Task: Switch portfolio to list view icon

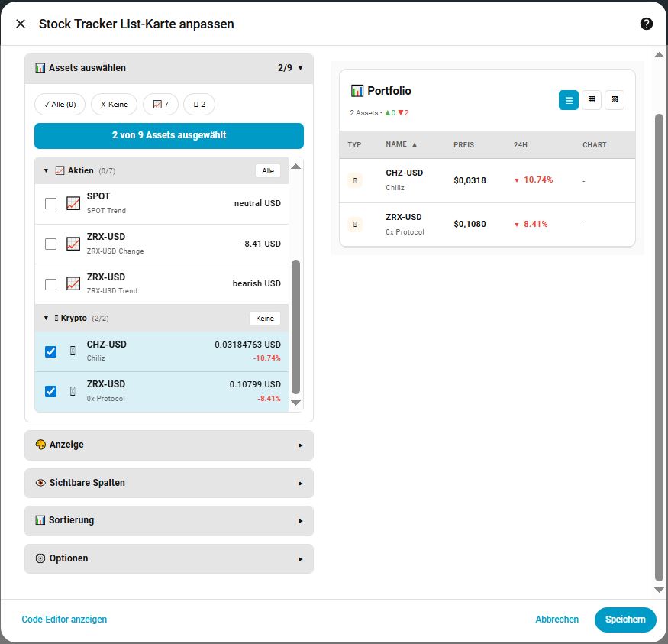Action: point(568,100)
